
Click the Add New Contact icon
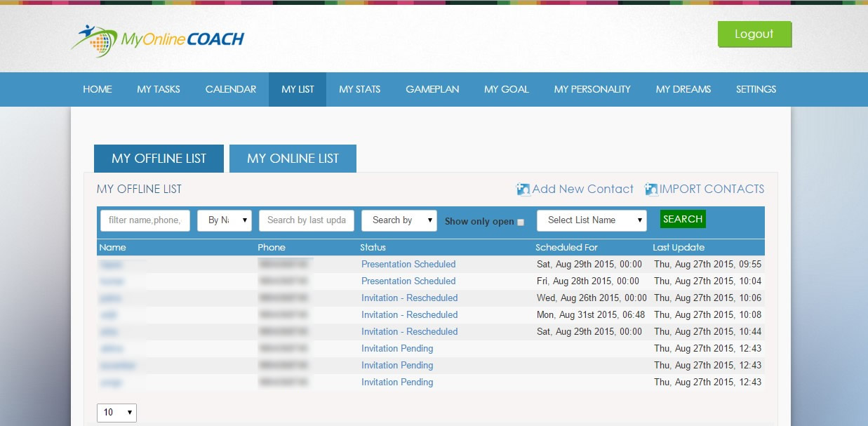click(x=523, y=189)
